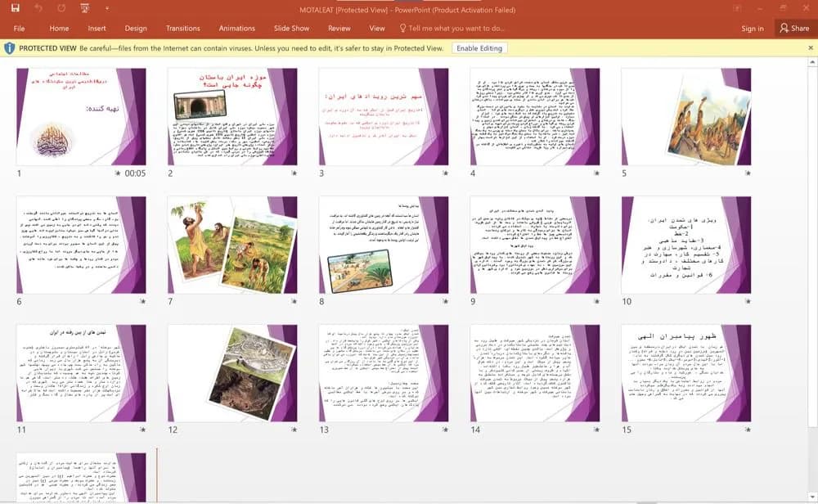The height and width of the screenshot is (504, 818).
Task: Click the Undo arrow icon
Action: 38,8
